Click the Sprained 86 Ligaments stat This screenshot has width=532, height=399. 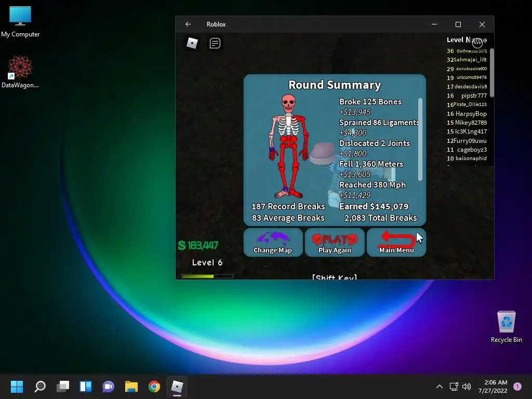pyautogui.click(x=379, y=123)
